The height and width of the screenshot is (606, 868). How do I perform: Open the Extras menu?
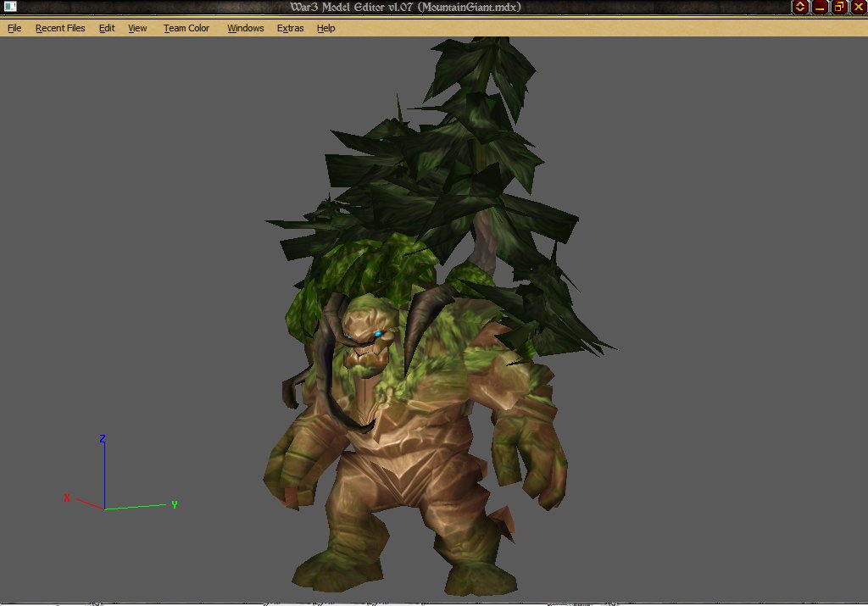(x=290, y=28)
